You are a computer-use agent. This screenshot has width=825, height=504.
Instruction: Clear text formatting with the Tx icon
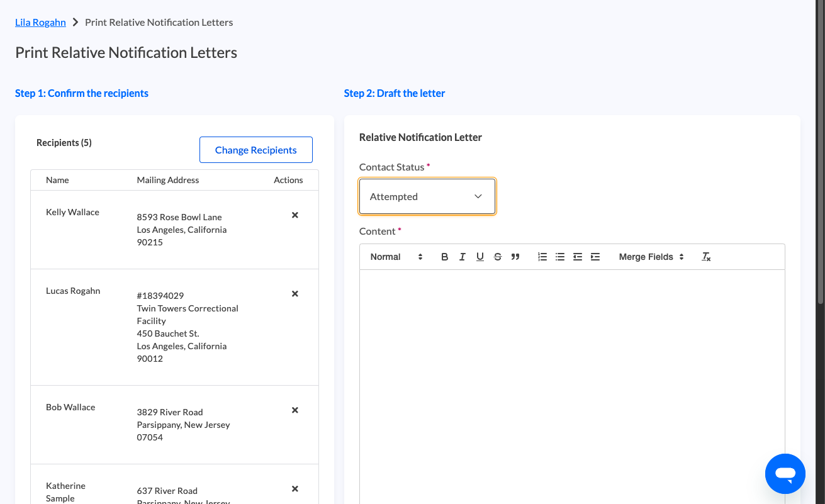(706, 257)
